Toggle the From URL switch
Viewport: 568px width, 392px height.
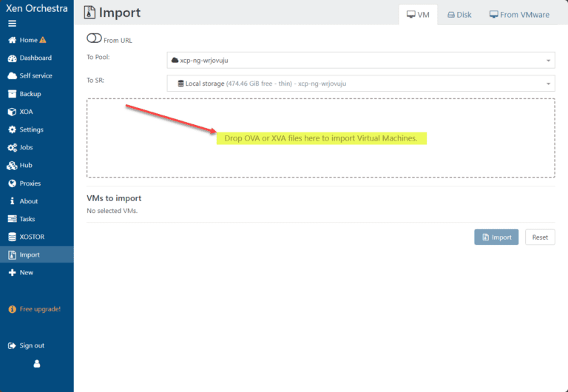coord(94,38)
